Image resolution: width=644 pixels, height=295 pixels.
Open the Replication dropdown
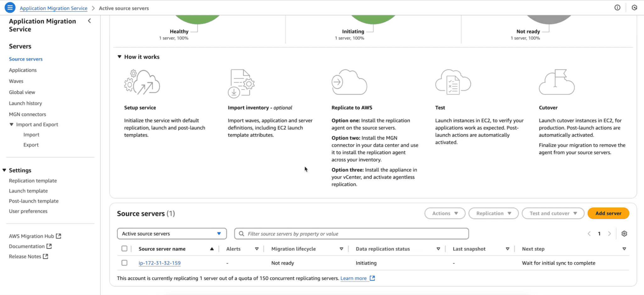pos(493,213)
